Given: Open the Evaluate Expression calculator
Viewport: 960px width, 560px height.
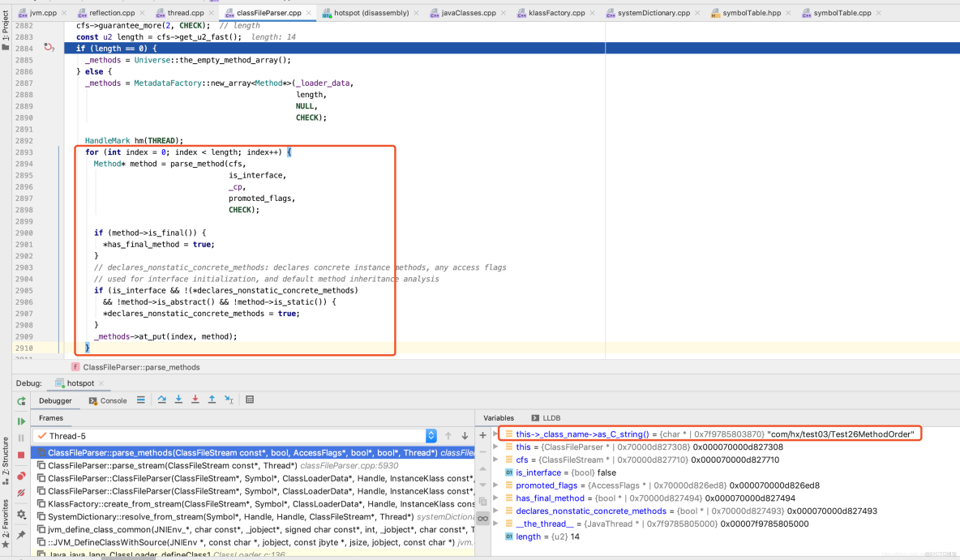Looking at the screenshot, I should pyautogui.click(x=250, y=400).
